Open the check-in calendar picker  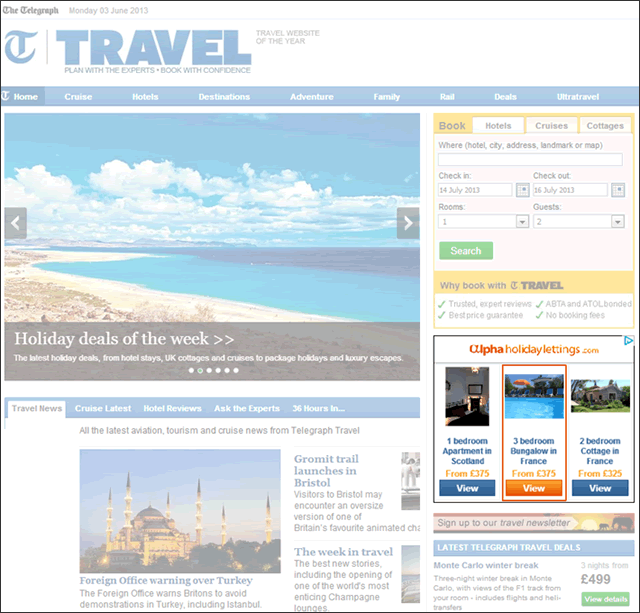[x=522, y=190]
